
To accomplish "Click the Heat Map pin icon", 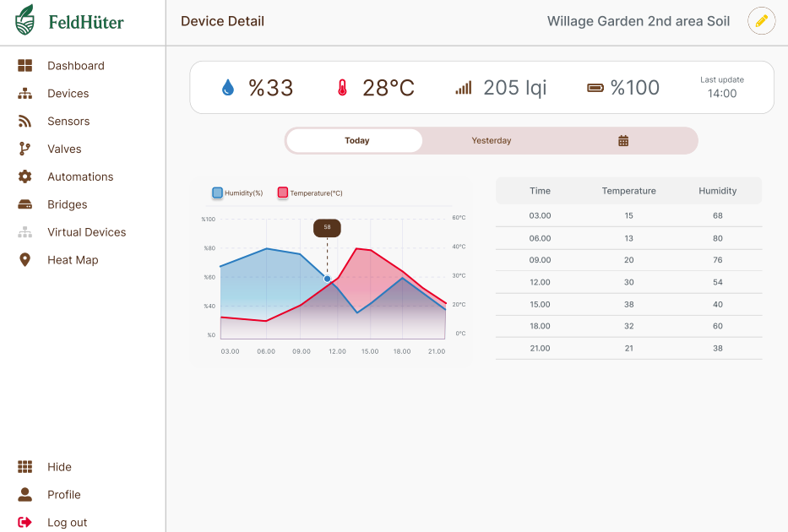I will coord(25,260).
